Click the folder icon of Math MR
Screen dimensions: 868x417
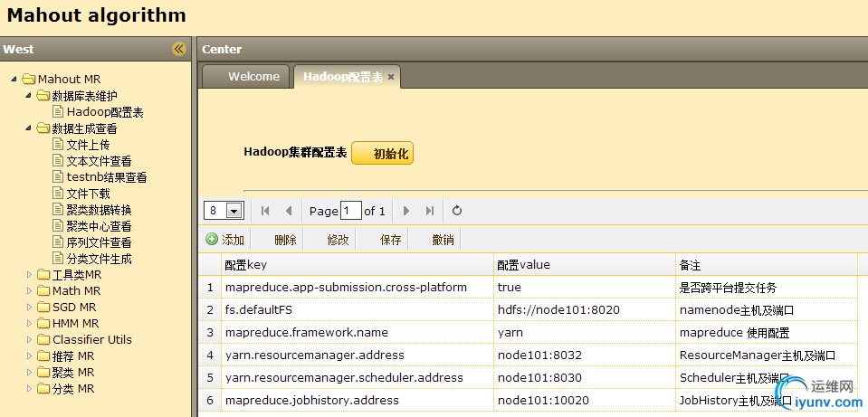(x=43, y=291)
